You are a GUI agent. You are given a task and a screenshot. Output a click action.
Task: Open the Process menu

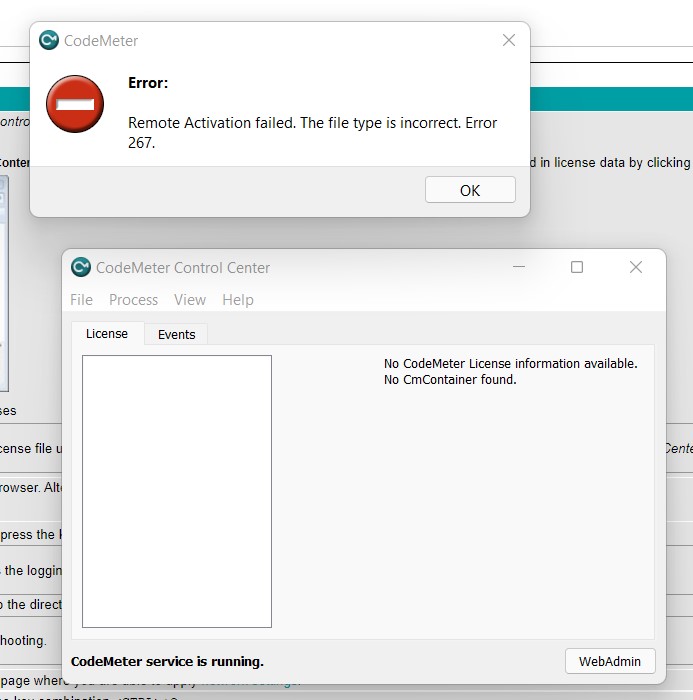pyautogui.click(x=134, y=300)
